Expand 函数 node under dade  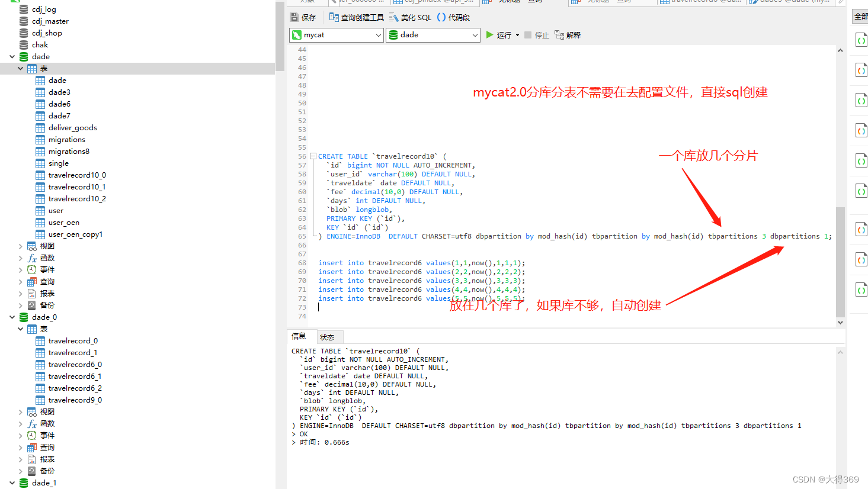pyautogui.click(x=21, y=258)
